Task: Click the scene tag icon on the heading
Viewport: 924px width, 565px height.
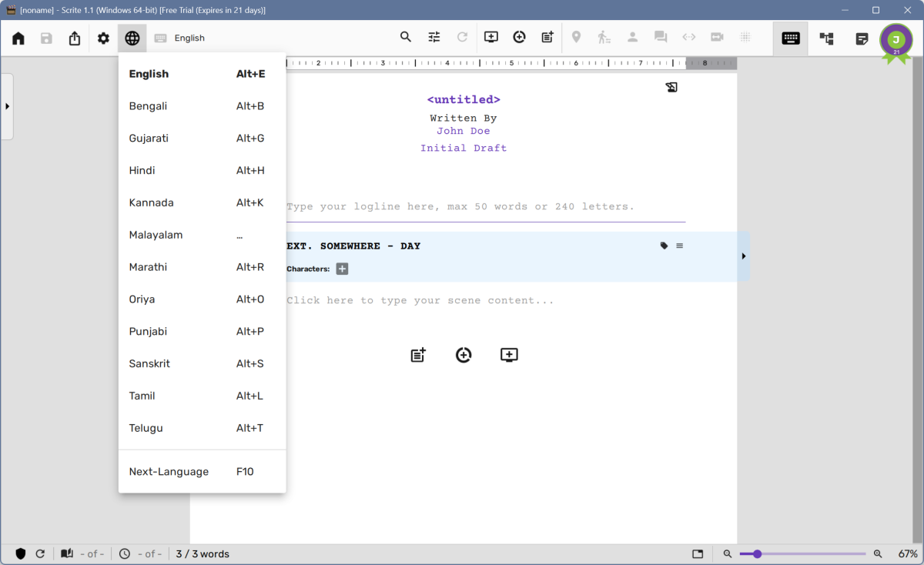Action: click(664, 246)
